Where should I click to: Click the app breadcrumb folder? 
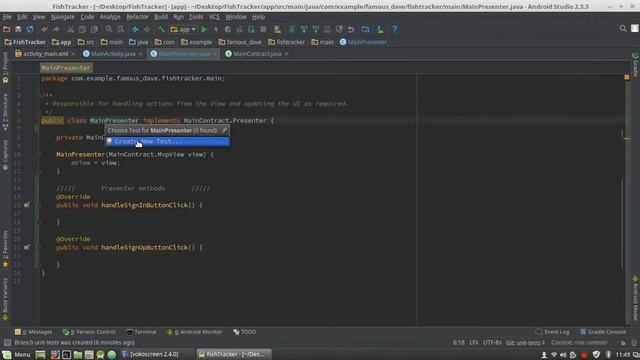[62, 42]
